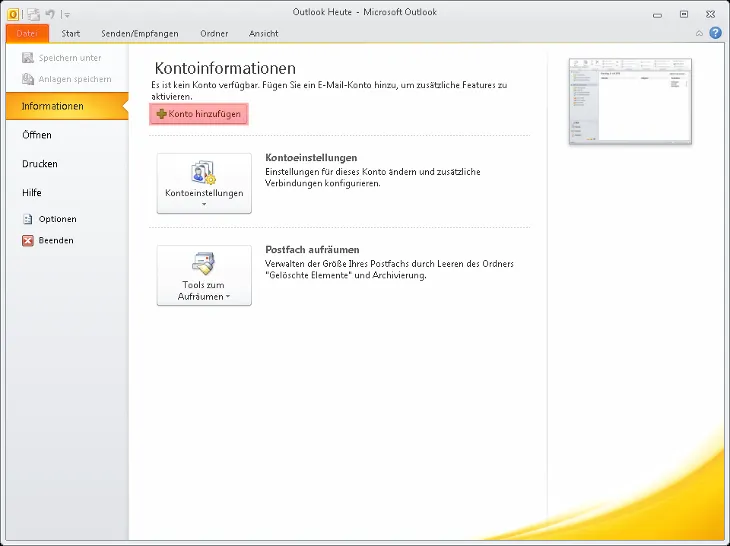The image size is (730, 546).
Task: Open the Öffnen section in the sidebar
Action: [x=37, y=135]
